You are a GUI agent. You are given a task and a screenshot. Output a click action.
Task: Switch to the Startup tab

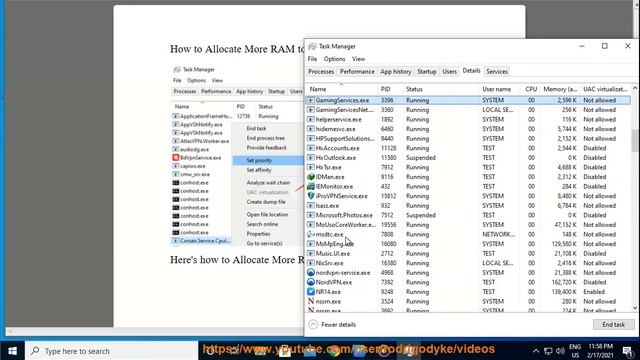point(427,71)
